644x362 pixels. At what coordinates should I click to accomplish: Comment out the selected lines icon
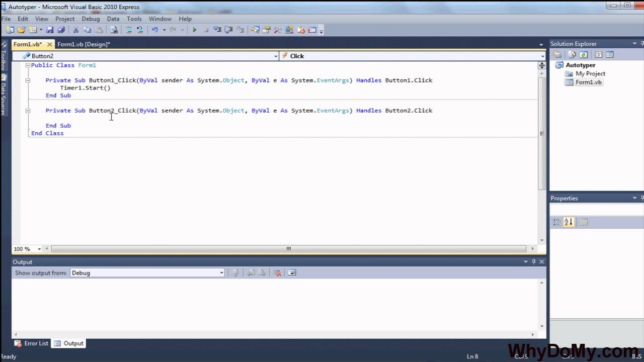pos(129,30)
